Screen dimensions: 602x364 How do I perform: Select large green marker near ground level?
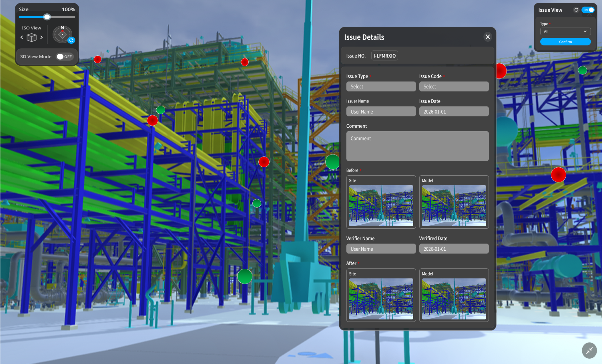pos(245,276)
